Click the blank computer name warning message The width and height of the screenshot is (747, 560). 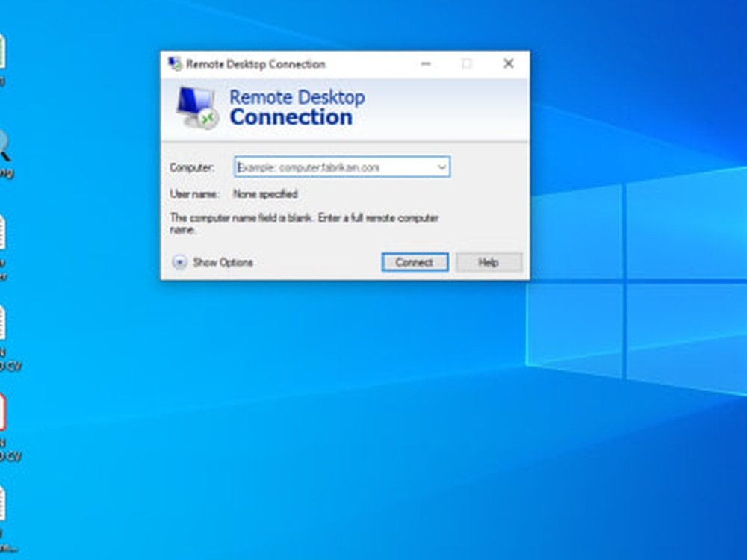click(305, 224)
